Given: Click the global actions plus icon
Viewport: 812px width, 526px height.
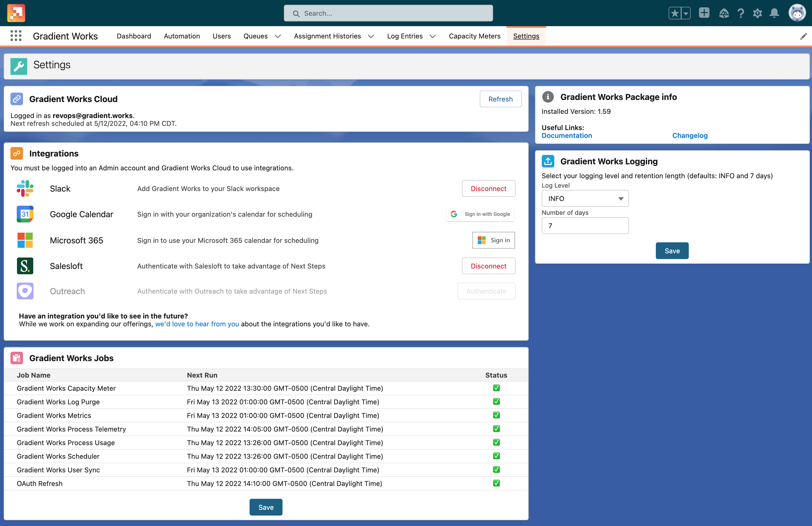Looking at the screenshot, I should 704,13.
